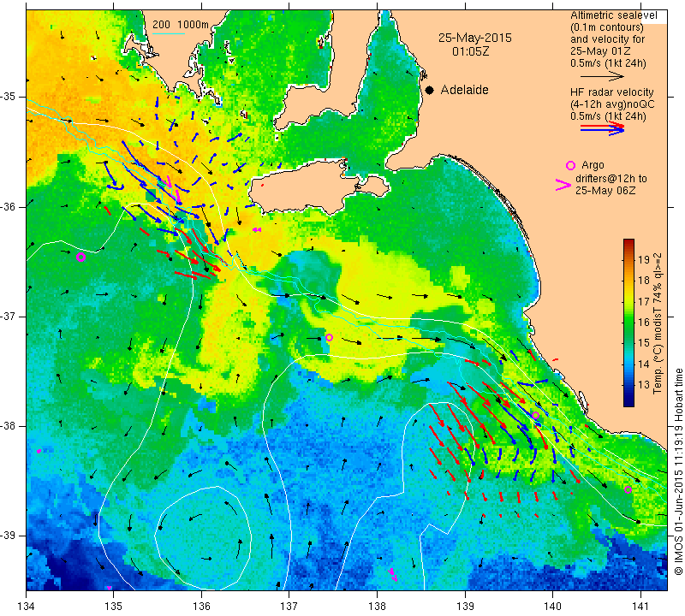Click the '25-May 06Z' drifter legend text
The width and height of the screenshot is (685, 616).
(x=605, y=190)
